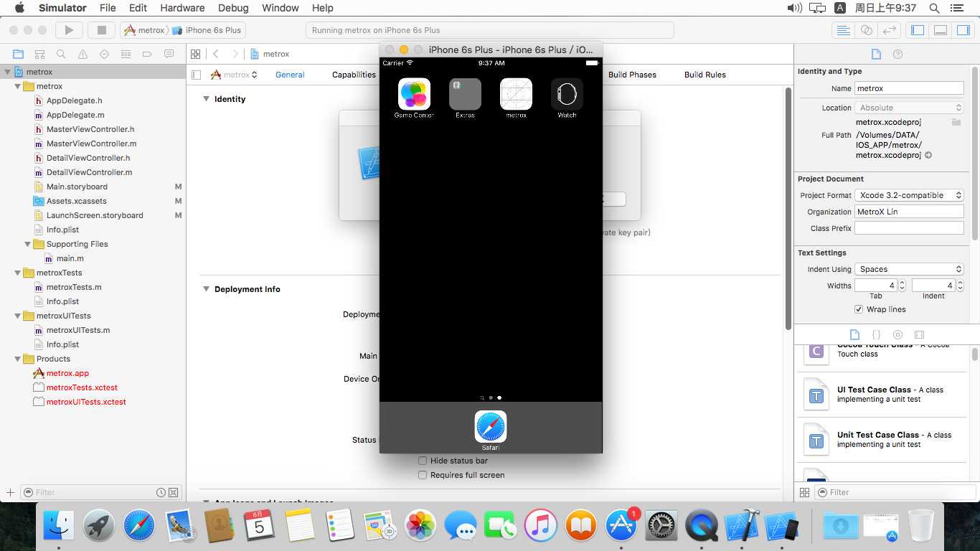980x551 pixels.
Task: Show the standard editor
Action: (x=844, y=30)
